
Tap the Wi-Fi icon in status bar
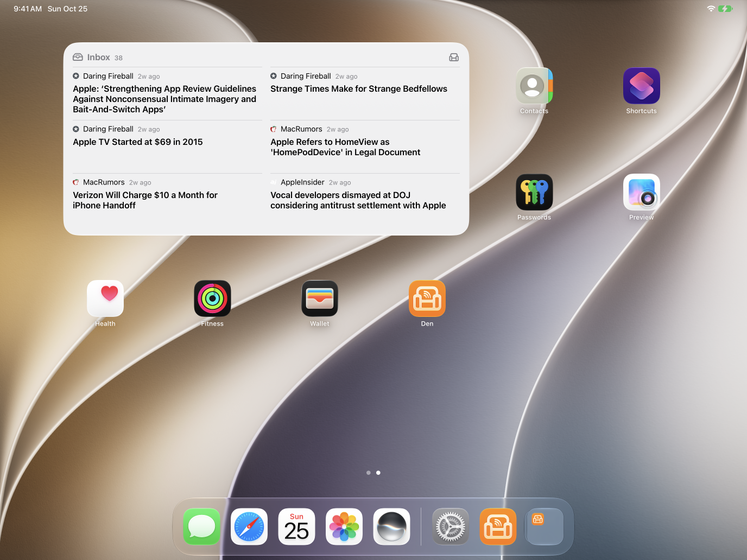(711, 9)
